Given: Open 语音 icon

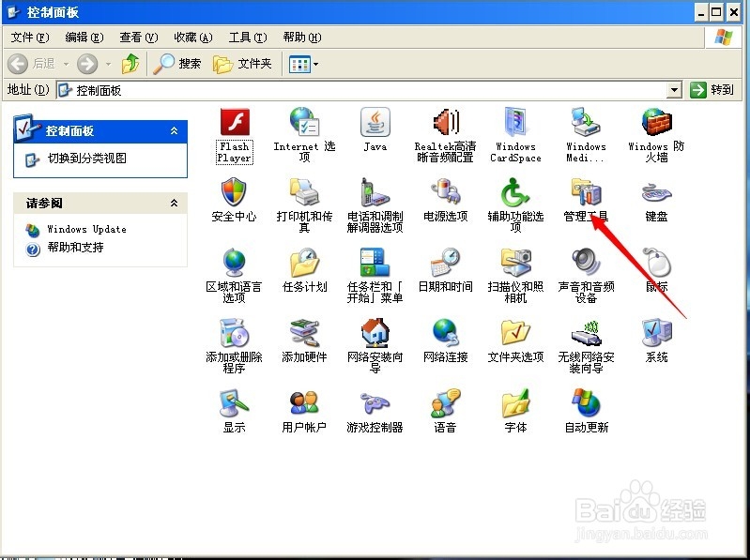Looking at the screenshot, I should 445,402.
